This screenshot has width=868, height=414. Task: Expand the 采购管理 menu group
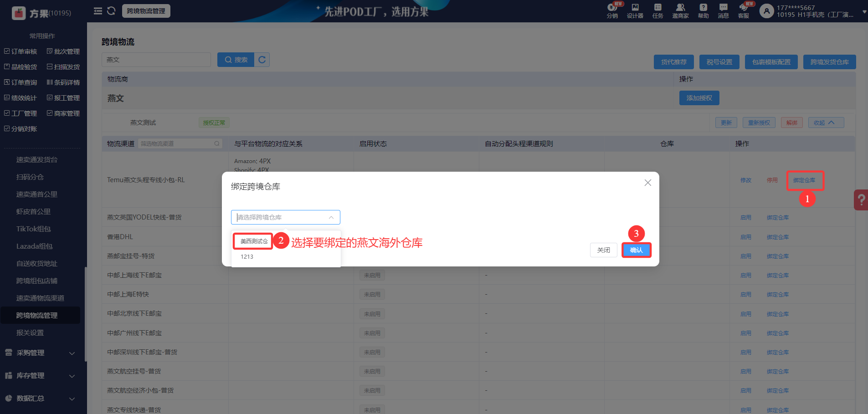click(x=72, y=353)
